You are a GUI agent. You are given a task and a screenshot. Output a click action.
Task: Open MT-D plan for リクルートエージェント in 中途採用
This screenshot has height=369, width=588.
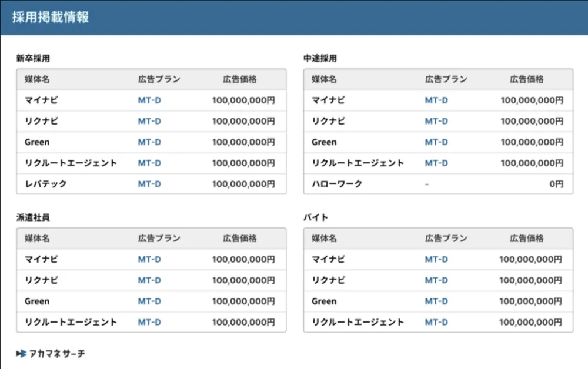coord(436,163)
